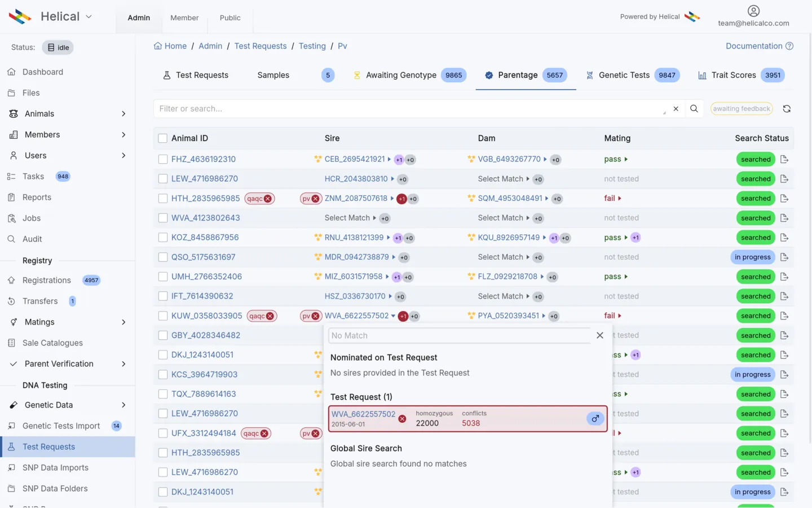
Task: Click the Home breadcrumb house icon
Action: [x=158, y=46]
